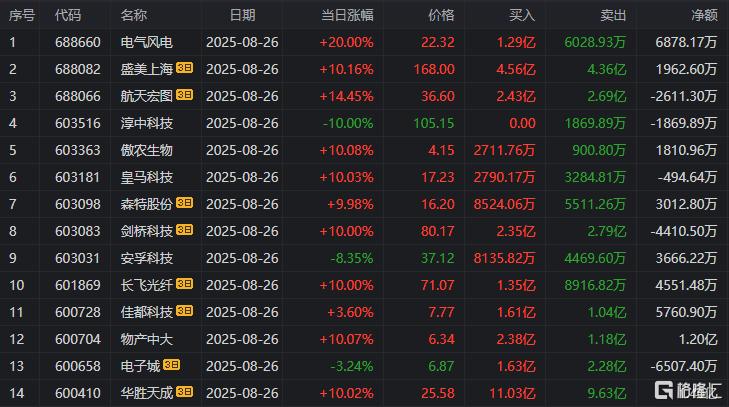Select the badge icon next to 长飞光纤

tap(185, 284)
